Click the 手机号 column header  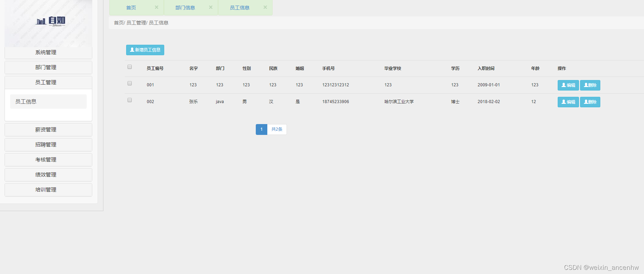pyautogui.click(x=328, y=68)
